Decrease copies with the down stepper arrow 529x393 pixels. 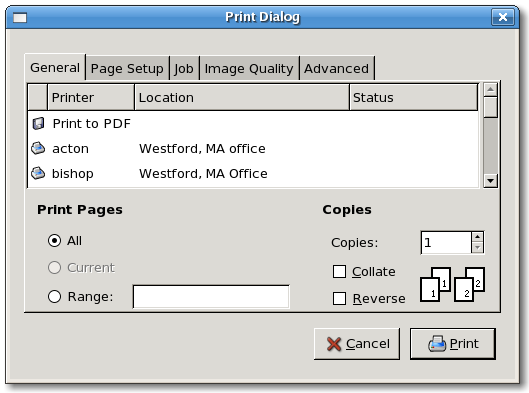click(477, 248)
